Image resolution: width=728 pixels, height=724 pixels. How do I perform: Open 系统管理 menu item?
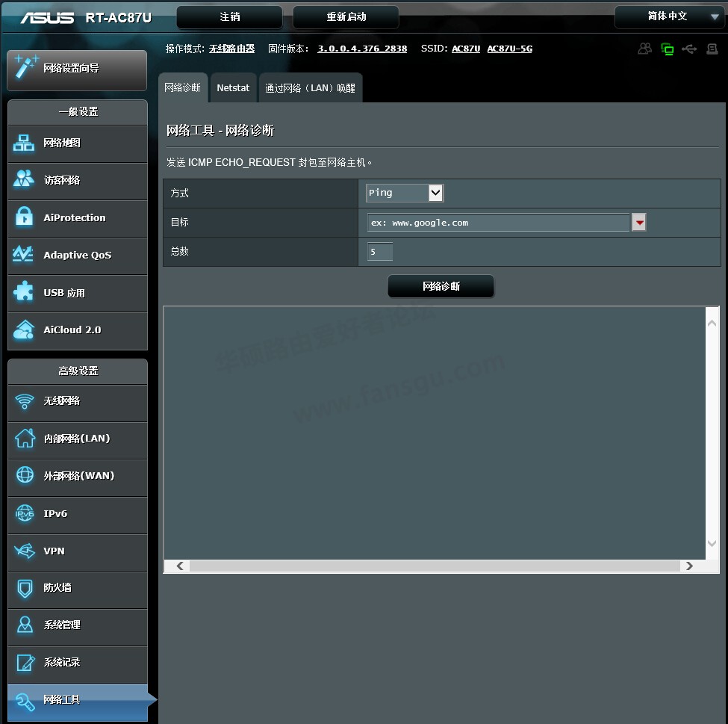[78, 627]
